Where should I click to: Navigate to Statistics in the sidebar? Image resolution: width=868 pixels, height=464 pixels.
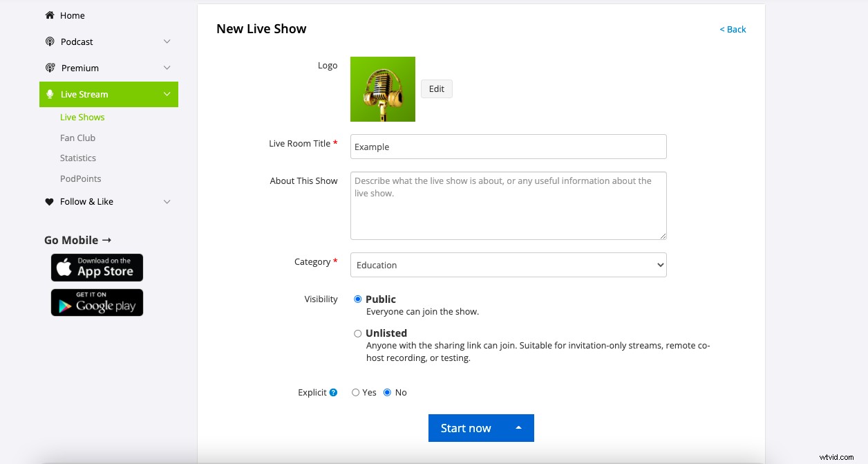(77, 158)
